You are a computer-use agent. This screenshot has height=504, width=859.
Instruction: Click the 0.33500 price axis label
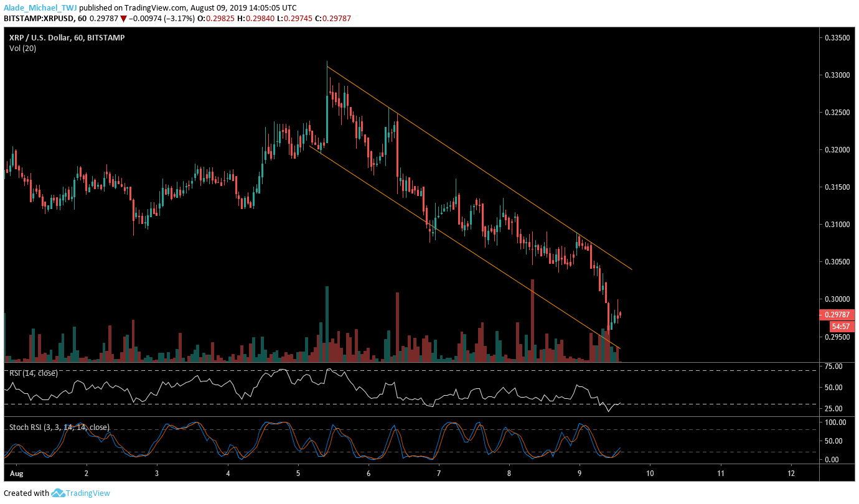coord(837,38)
